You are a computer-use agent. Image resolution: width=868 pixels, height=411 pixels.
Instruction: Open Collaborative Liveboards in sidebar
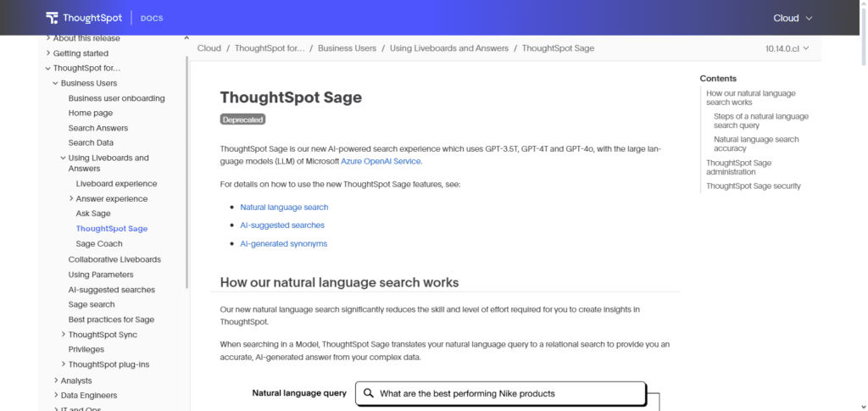(x=114, y=259)
